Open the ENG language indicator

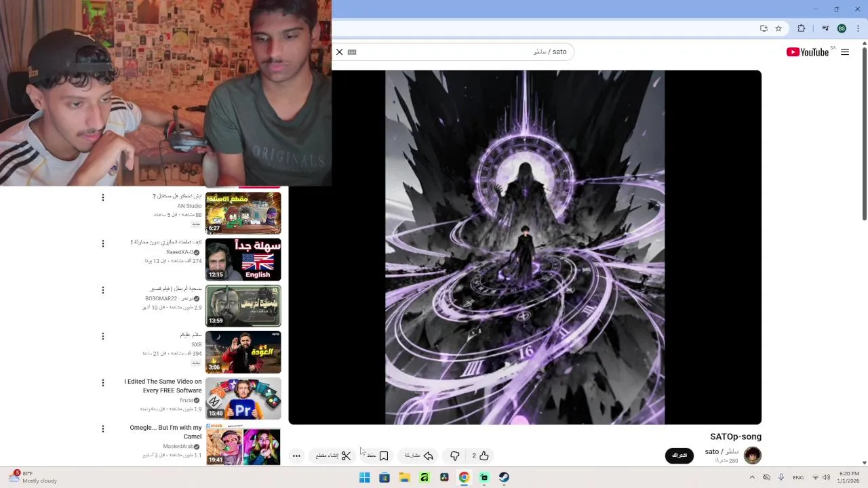point(798,477)
